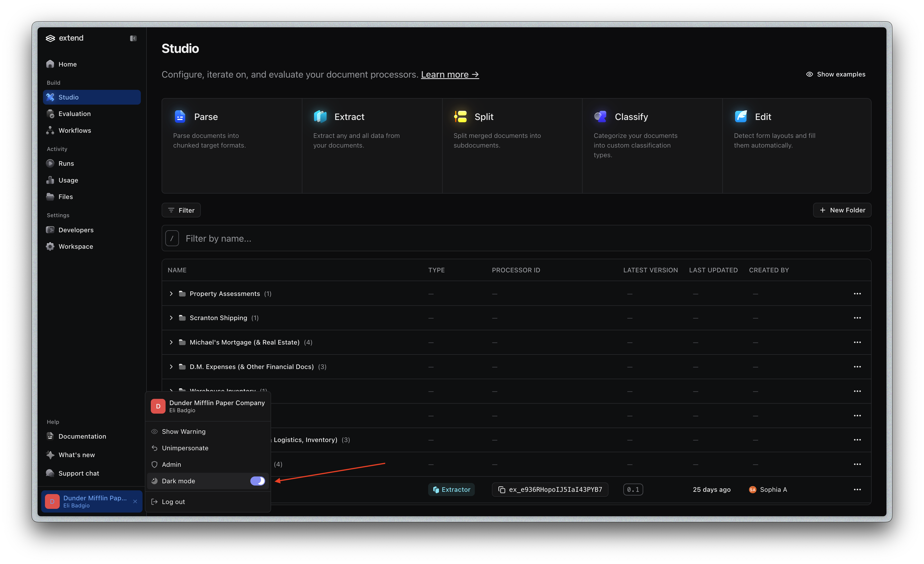Click the Dunder Mifflin account button

click(92, 501)
